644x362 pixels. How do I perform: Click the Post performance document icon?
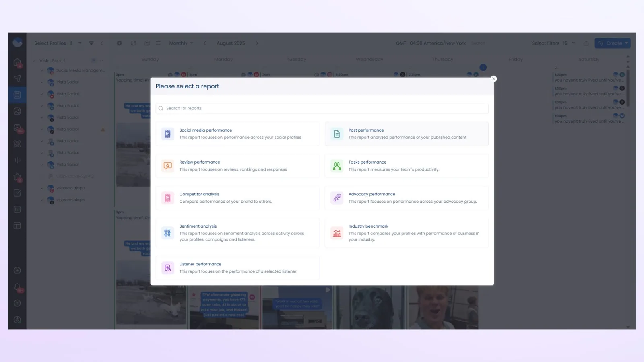[x=337, y=134]
